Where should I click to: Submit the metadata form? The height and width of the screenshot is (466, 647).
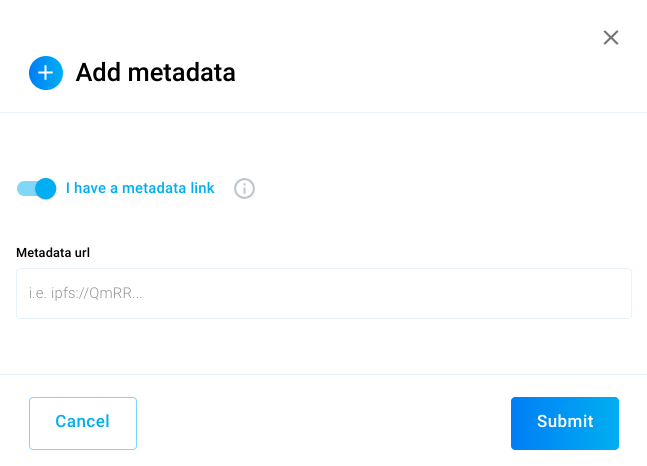(564, 423)
